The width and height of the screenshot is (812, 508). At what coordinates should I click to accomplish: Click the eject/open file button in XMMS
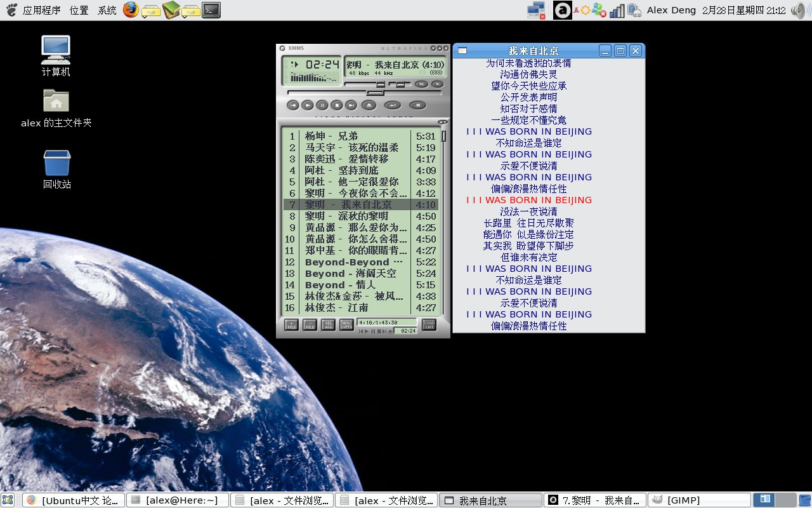[x=369, y=105]
